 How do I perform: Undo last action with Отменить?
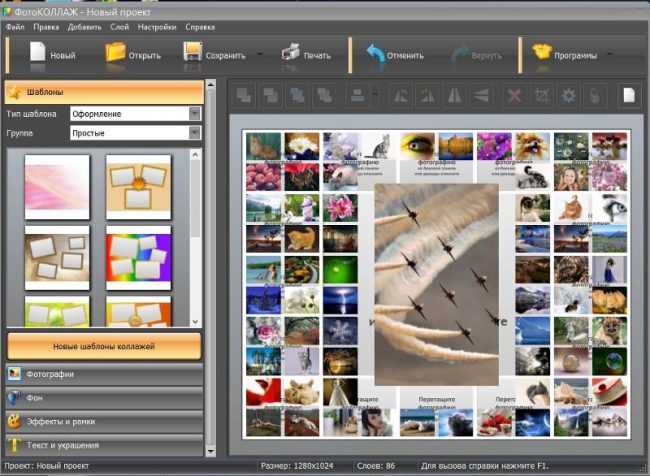(x=395, y=54)
